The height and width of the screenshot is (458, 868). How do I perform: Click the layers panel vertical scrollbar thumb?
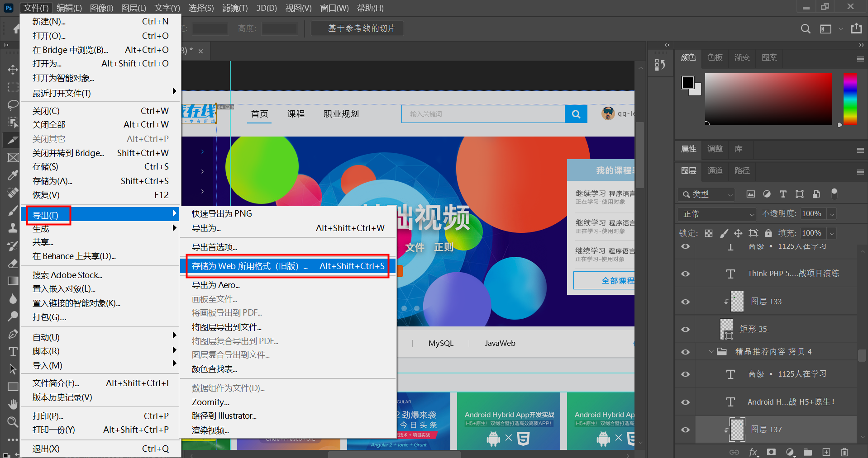coord(862,355)
